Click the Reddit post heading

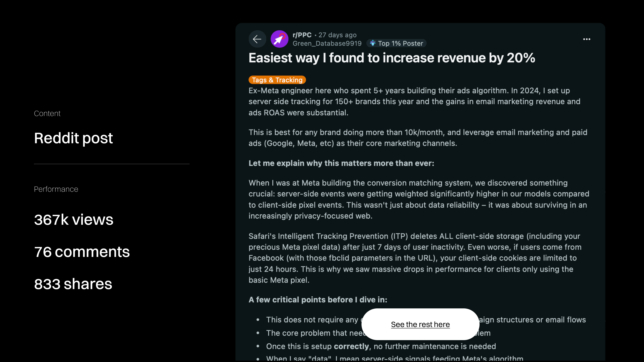click(x=73, y=138)
